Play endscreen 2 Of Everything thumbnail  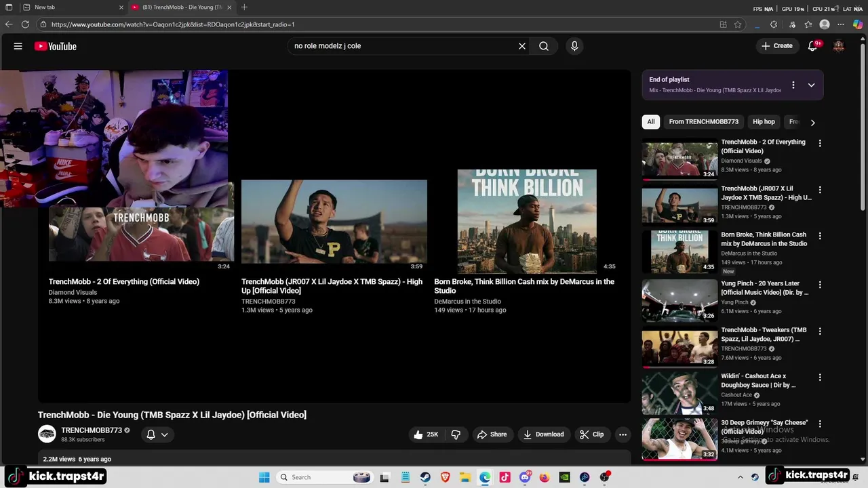tap(141, 234)
